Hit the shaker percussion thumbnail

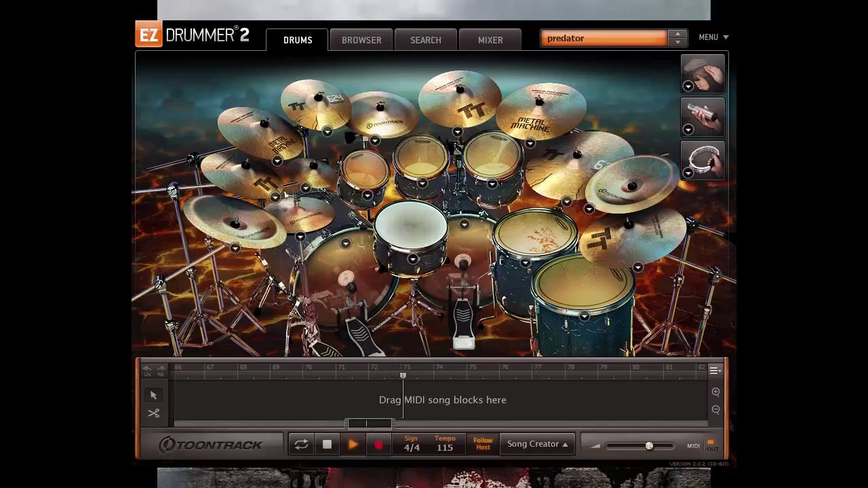[x=703, y=117]
